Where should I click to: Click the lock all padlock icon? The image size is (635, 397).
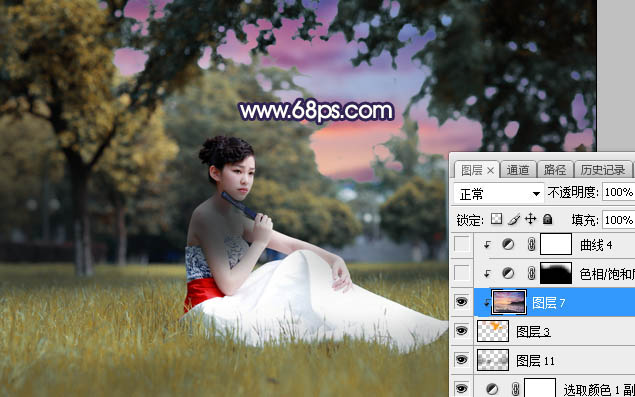[x=548, y=220]
